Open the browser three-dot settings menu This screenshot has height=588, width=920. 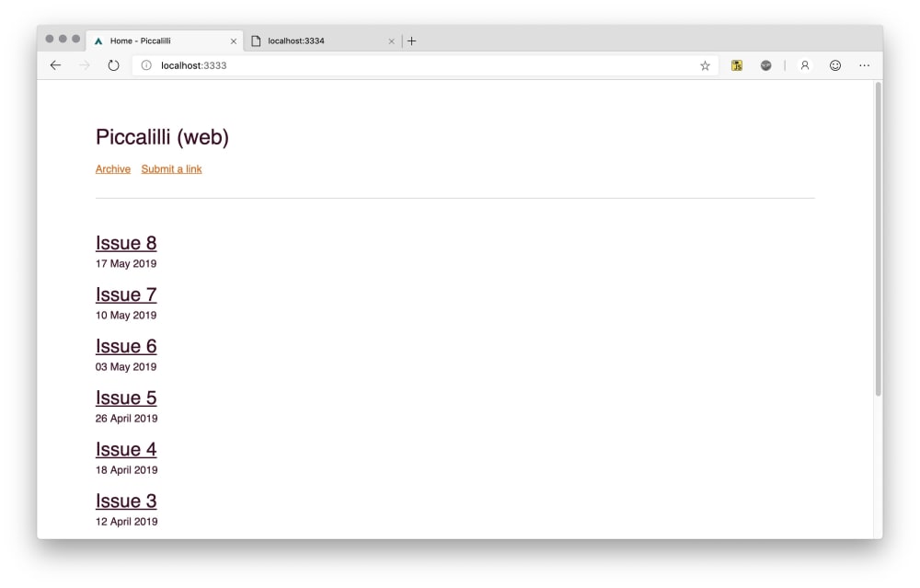click(x=864, y=65)
